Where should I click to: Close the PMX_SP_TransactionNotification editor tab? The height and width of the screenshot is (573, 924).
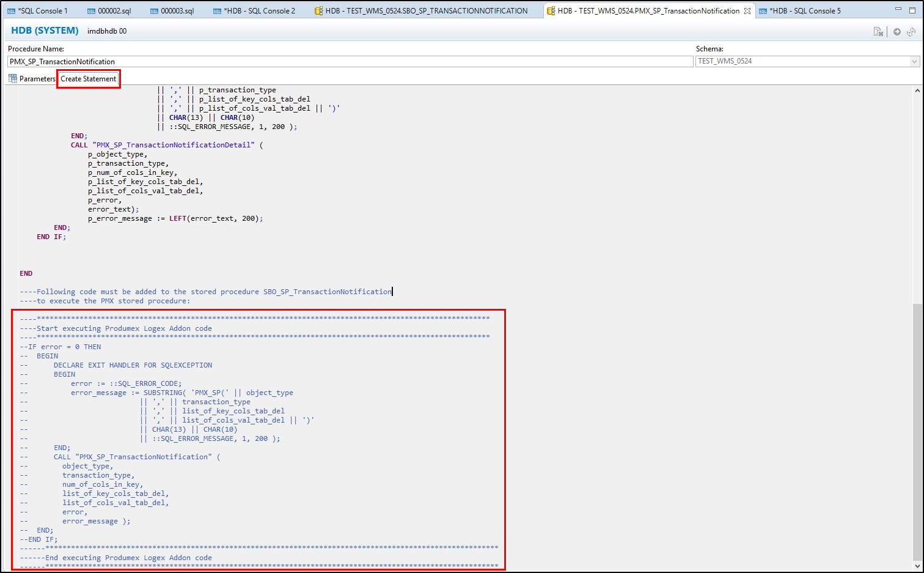pyautogui.click(x=747, y=11)
